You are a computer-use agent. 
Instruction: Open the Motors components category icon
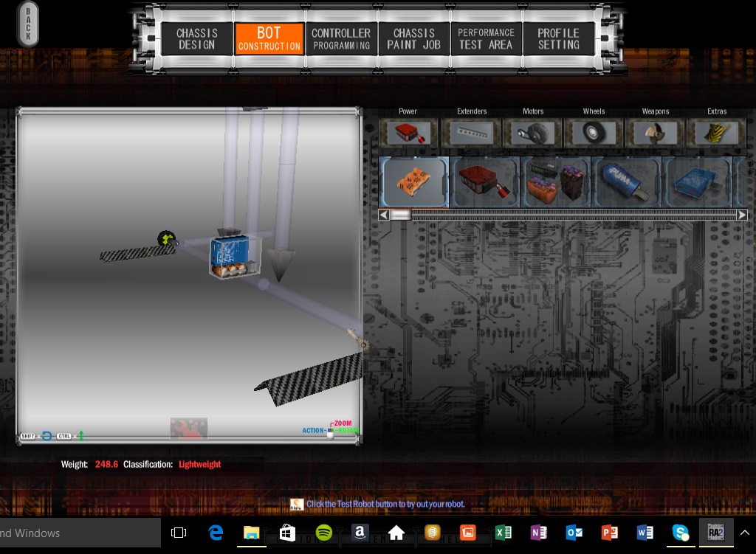(533, 133)
